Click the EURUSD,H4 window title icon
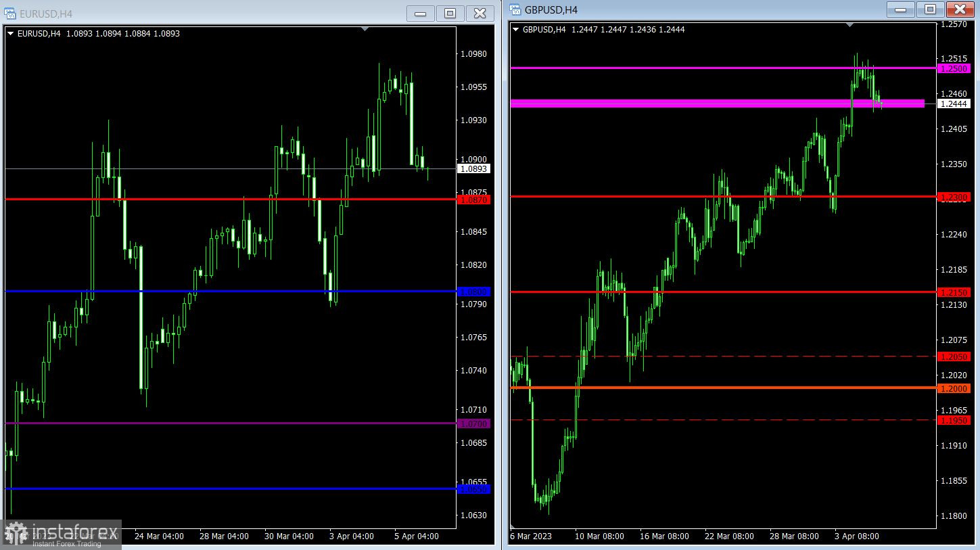980x550 pixels. click(x=10, y=13)
